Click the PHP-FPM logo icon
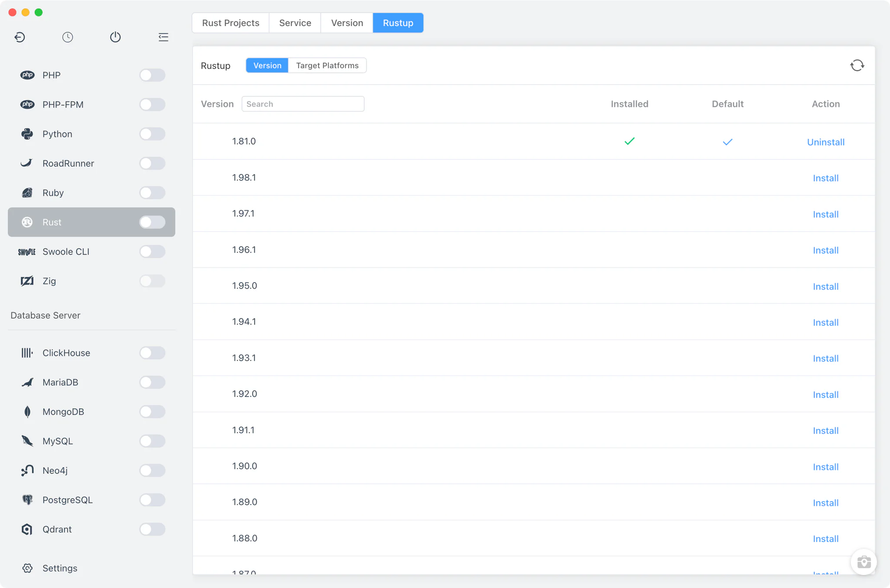The width and height of the screenshot is (890, 588). coord(27,105)
